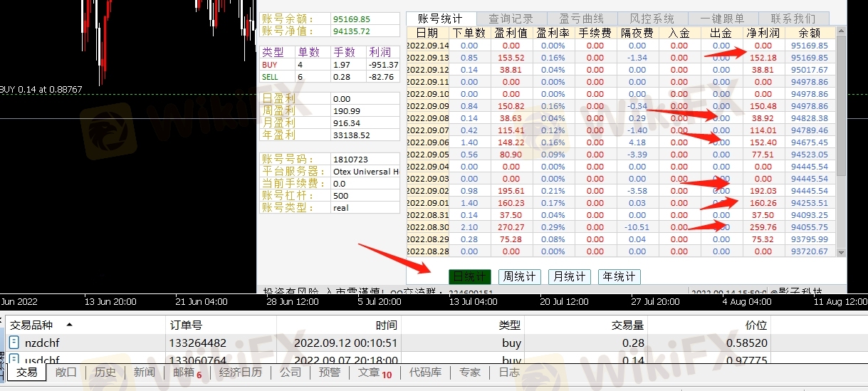Select the 日统计 daily statistics button
868x391 pixels.
tap(469, 276)
